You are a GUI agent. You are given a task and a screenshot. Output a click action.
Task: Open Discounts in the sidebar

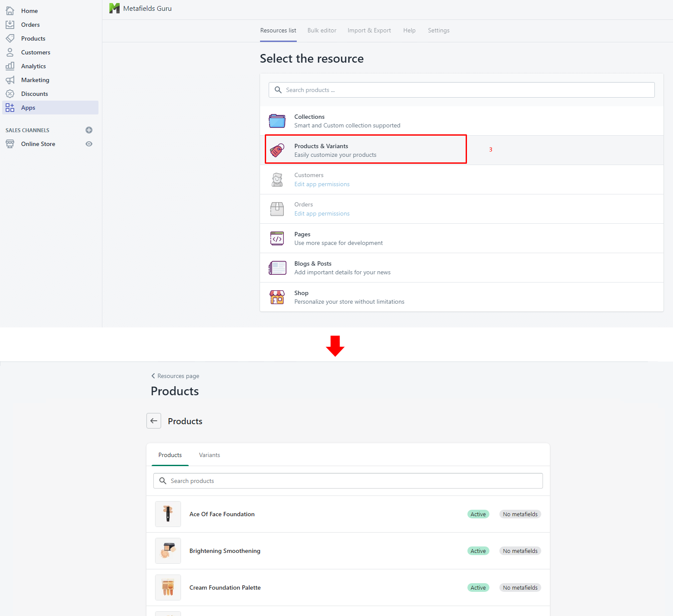[x=35, y=94]
